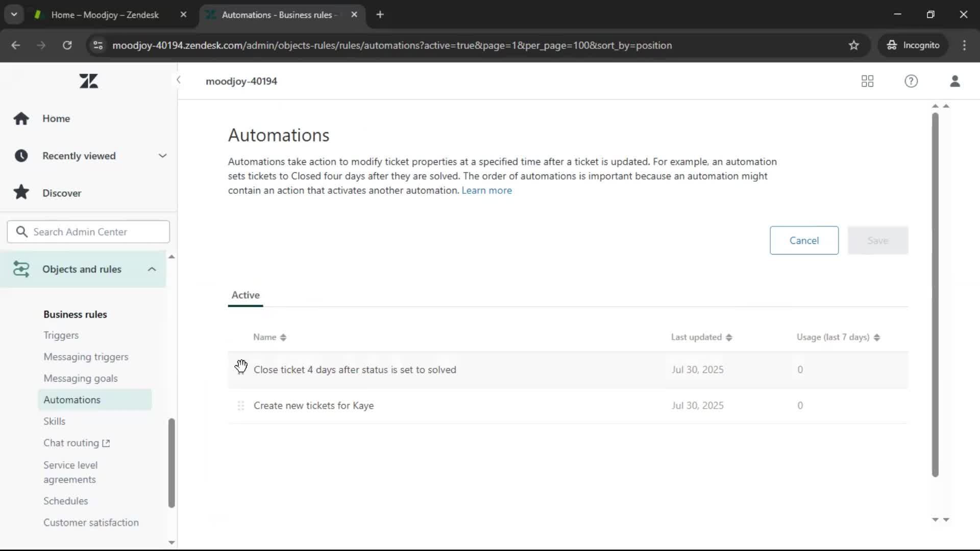Click the Cancel button
This screenshot has height=551, width=980.
[x=804, y=240]
